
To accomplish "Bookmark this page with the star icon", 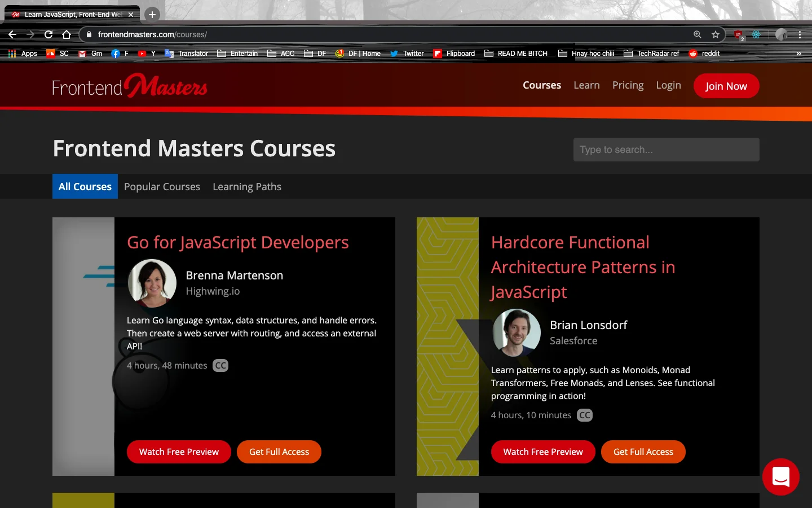I will coord(716,34).
